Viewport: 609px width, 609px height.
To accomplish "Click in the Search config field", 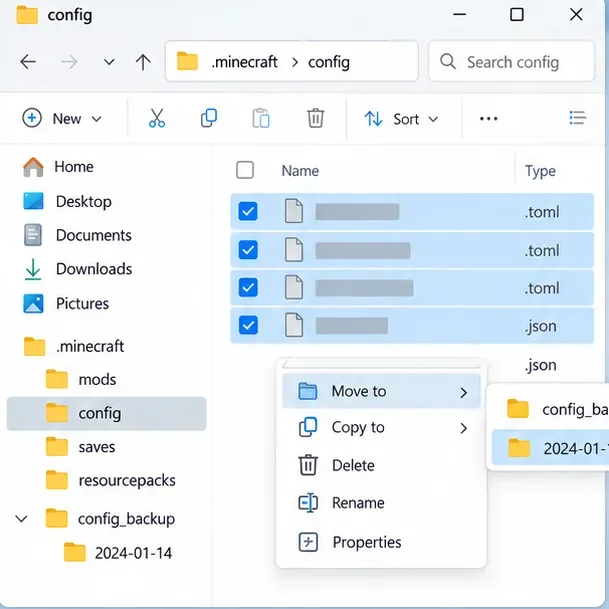I will [511, 61].
